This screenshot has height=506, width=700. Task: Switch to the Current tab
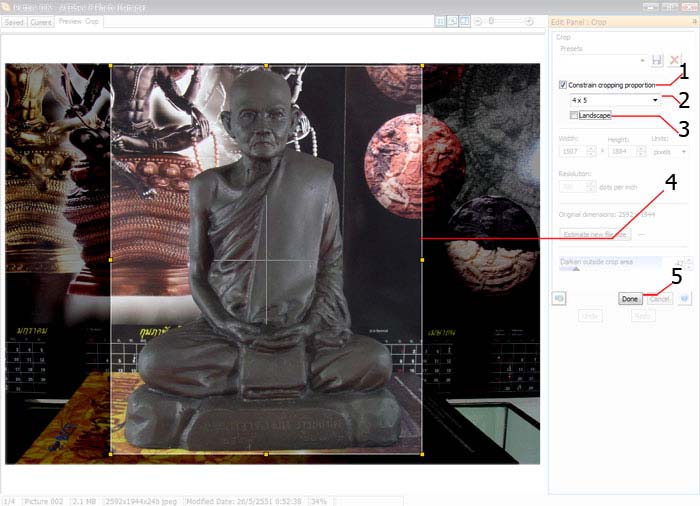pyautogui.click(x=41, y=22)
